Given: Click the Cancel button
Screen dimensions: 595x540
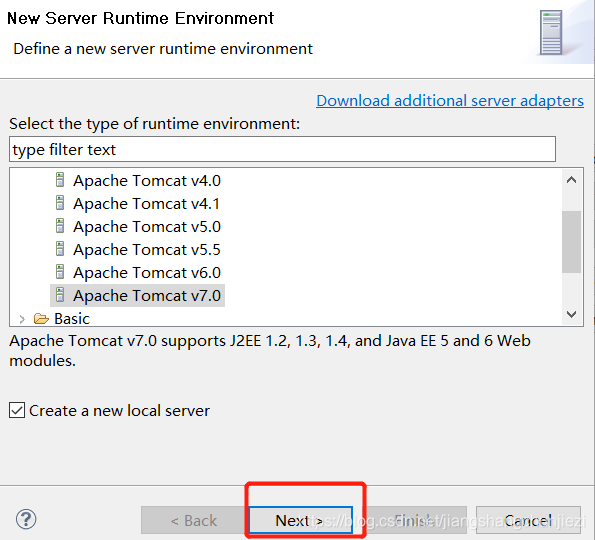Looking at the screenshot, I should pos(528,520).
